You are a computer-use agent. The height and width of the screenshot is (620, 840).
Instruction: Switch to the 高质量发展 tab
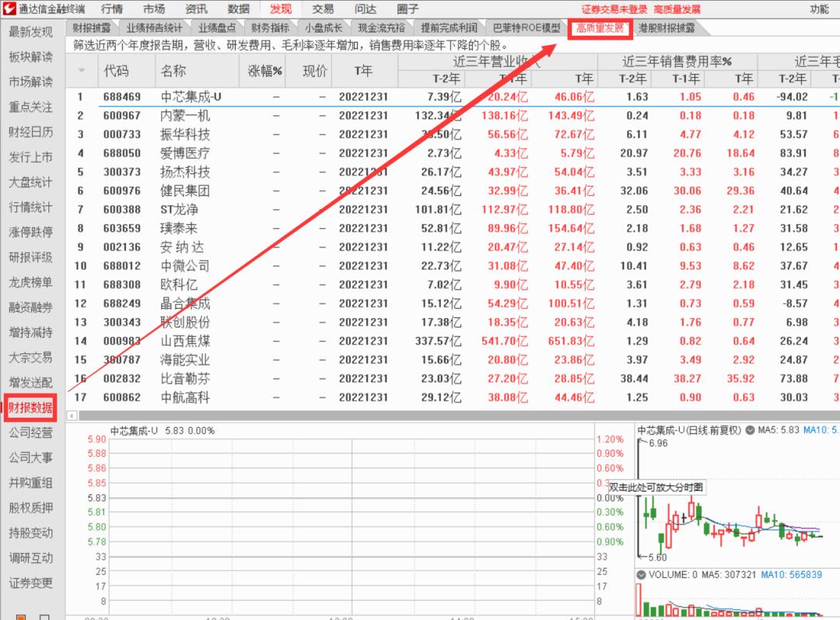point(599,28)
